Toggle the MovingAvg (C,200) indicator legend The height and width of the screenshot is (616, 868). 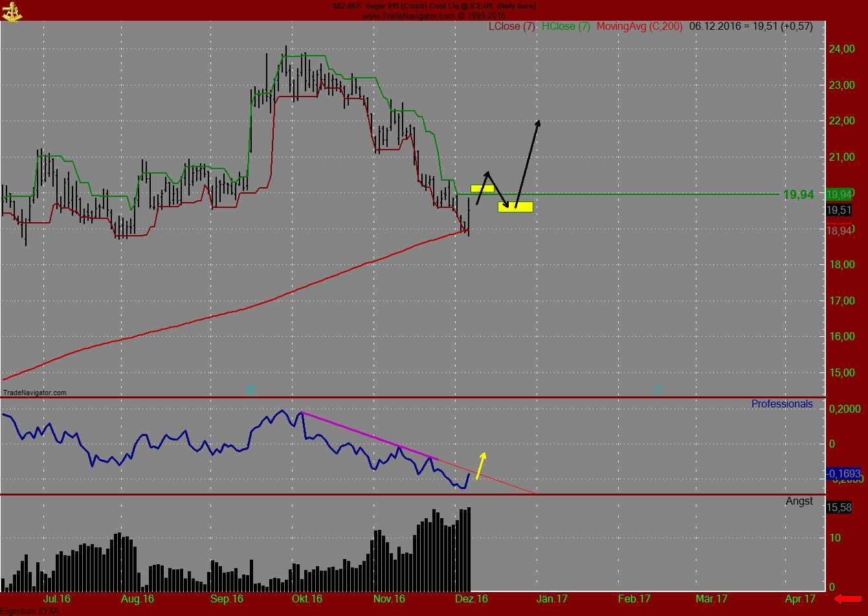pyautogui.click(x=640, y=27)
